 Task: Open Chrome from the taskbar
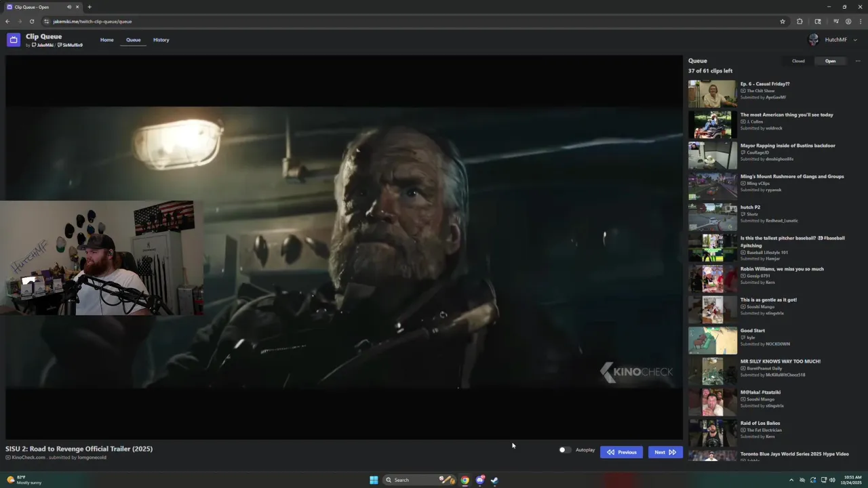[x=465, y=480]
